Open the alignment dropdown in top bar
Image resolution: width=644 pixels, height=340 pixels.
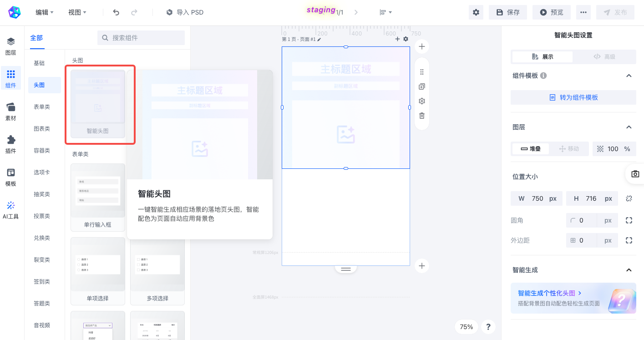pyautogui.click(x=385, y=12)
